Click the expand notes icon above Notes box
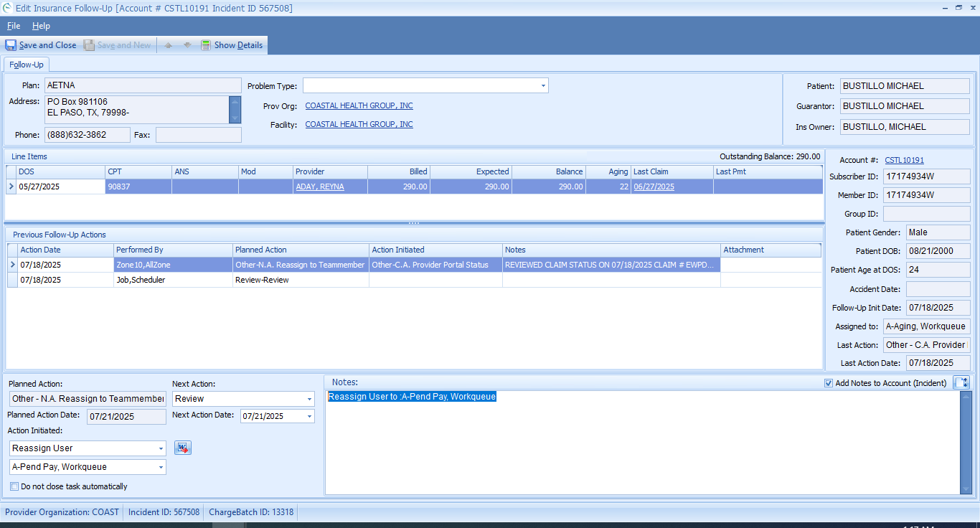This screenshot has height=528, width=980. [961, 383]
